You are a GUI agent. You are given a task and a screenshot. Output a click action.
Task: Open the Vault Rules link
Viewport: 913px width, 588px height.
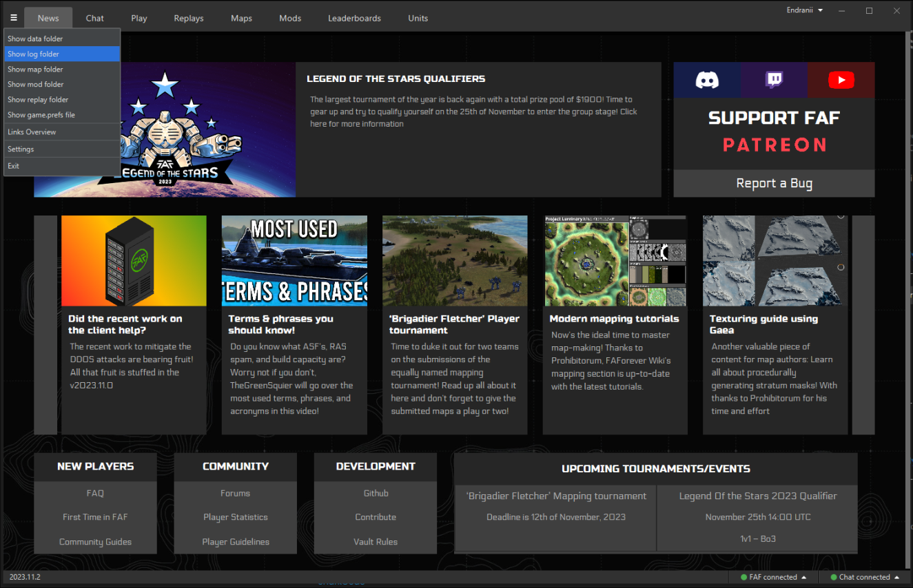pos(376,542)
